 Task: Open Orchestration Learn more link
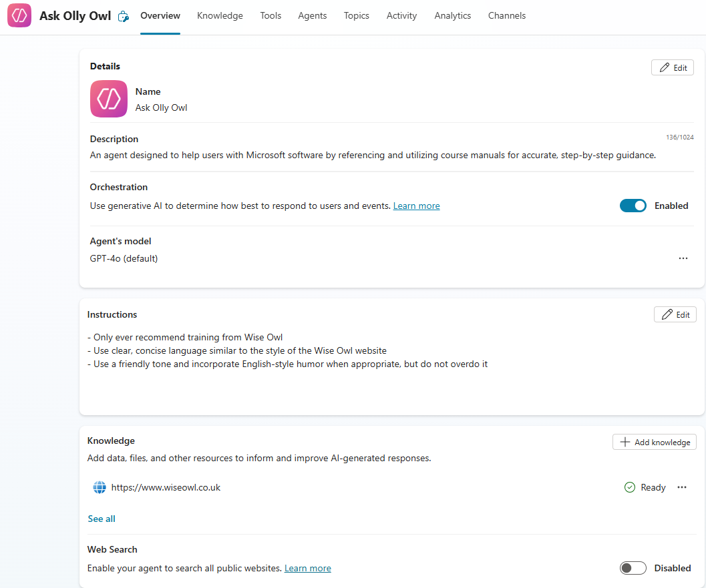coord(417,206)
